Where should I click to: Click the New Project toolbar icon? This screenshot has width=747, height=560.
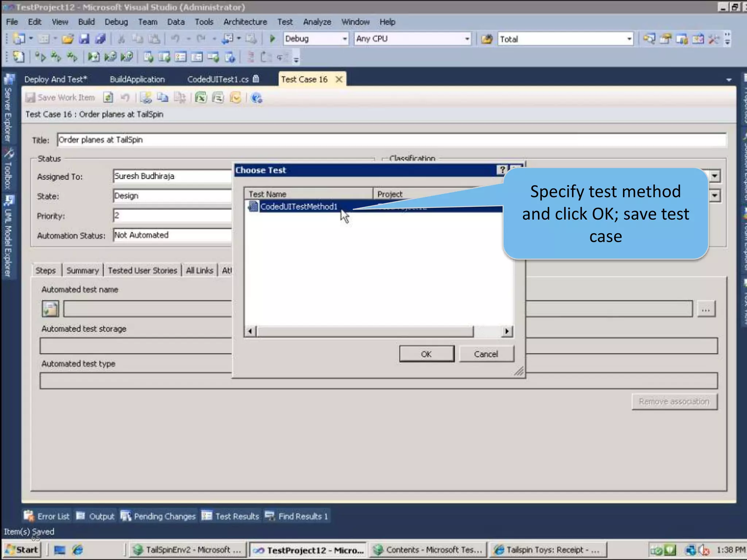[19, 39]
